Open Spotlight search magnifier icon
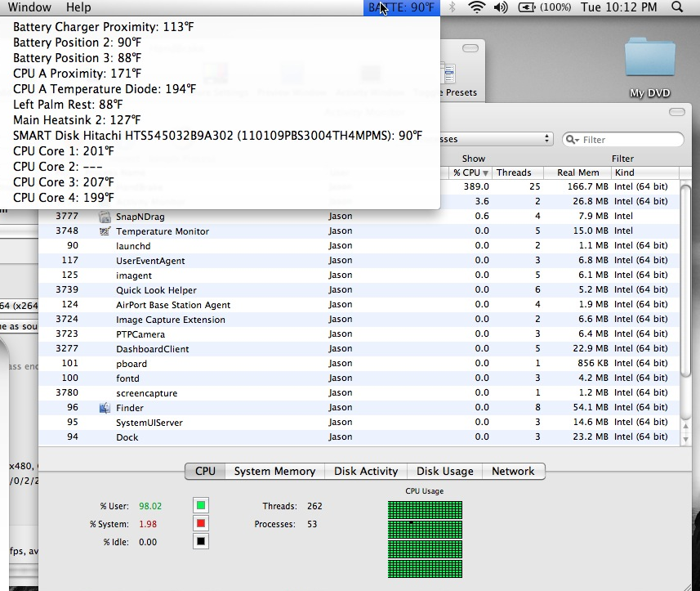Image resolution: width=700 pixels, height=591 pixels. click(x=677, y=7)
